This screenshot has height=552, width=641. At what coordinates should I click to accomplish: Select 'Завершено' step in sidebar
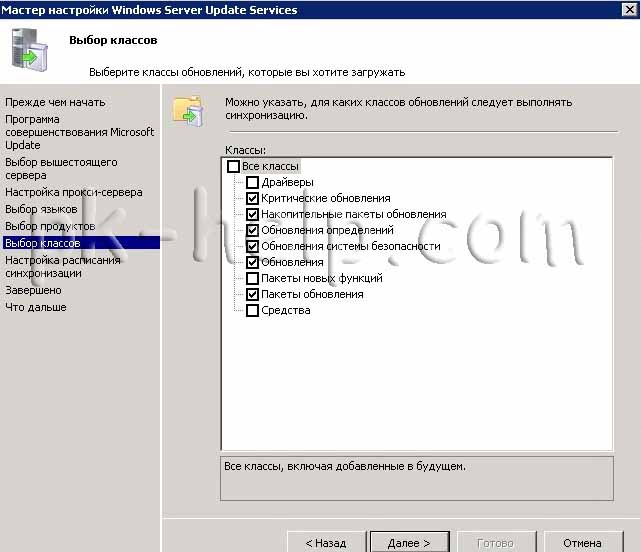click(x=33, y=290)
